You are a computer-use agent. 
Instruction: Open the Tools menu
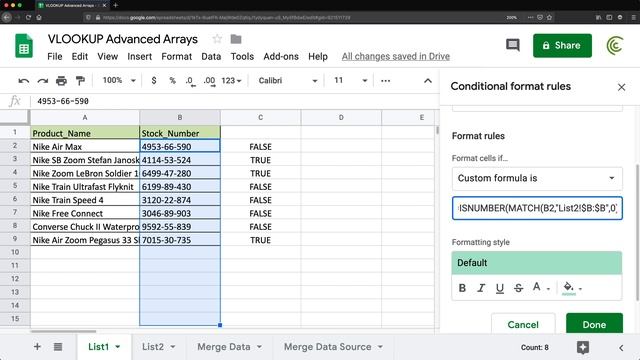click(x=242, y=56)
